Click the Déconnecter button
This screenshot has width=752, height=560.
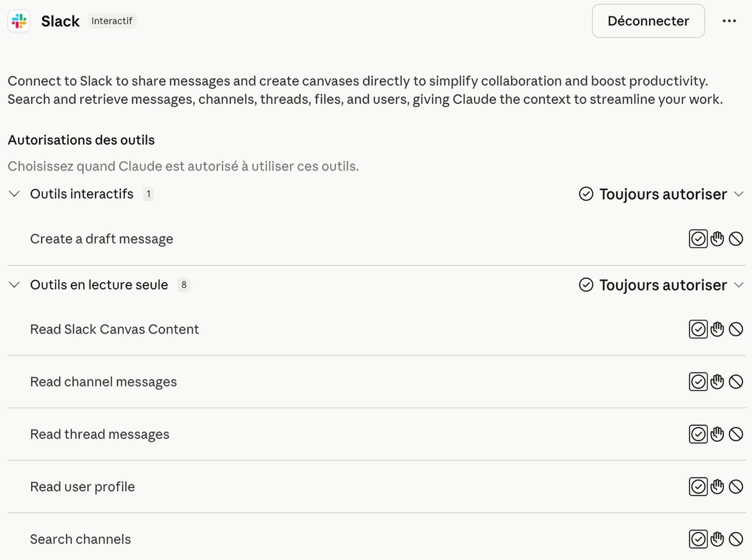tap(648, 21)
